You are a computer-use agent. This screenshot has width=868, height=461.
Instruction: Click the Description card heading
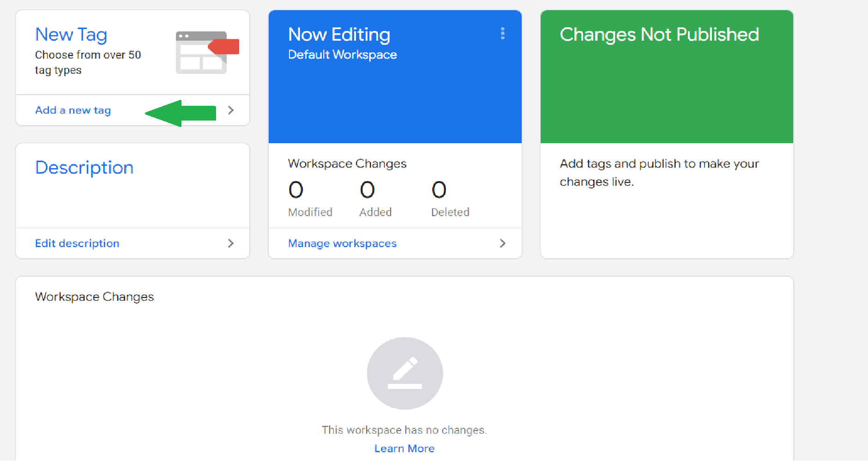[x=84, y=168]
